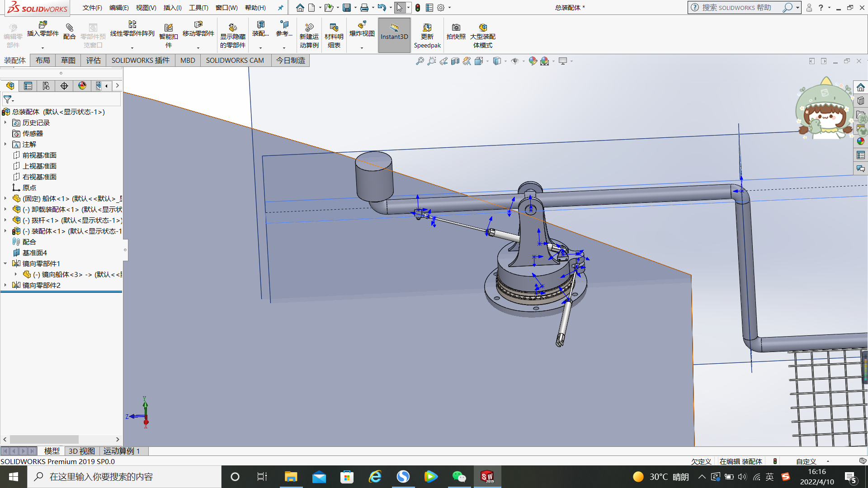Click Take Snapshot (拍快照) camera tool
Image resolution: width=868 pixels, height=488 pixels.
[456, 32]
